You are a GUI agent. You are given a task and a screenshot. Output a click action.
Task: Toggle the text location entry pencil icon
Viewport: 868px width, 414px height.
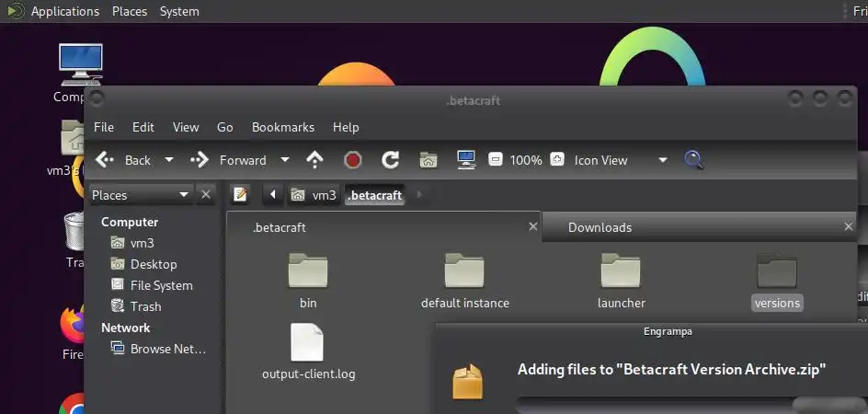pyautogui.click(x=240, y=194)
